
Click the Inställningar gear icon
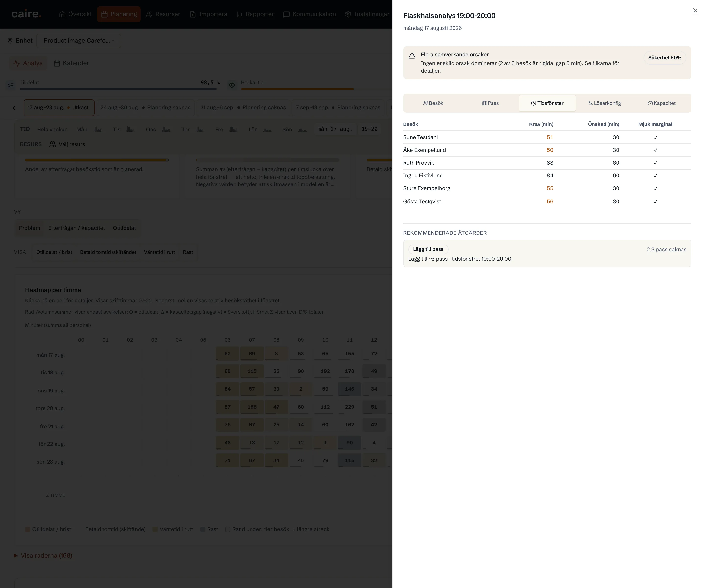(348, 14)
